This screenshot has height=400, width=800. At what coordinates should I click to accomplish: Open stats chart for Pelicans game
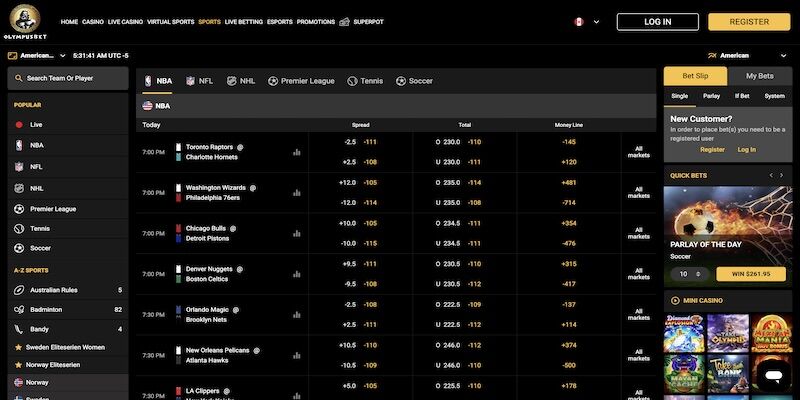tap(297, 356)
